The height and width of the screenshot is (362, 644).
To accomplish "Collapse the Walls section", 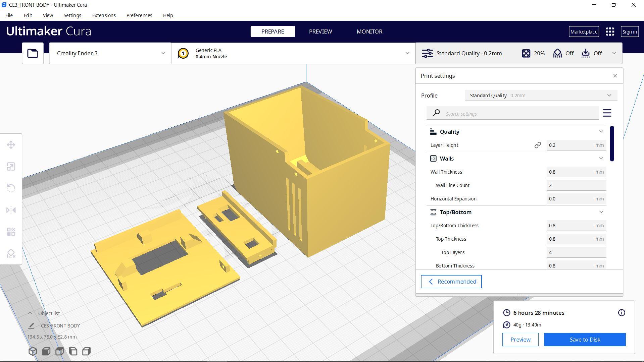I will [x=601, y=159].
